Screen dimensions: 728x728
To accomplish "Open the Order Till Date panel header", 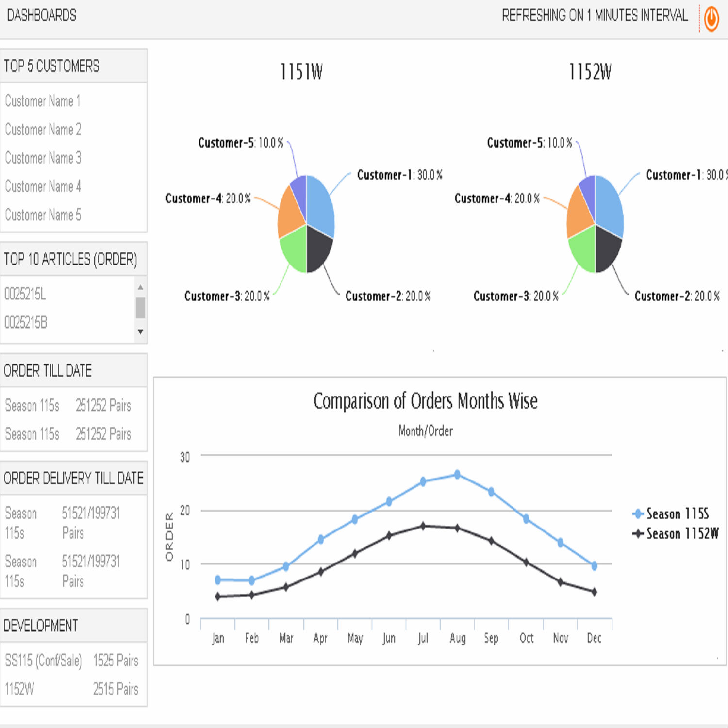I will (48, 371).
